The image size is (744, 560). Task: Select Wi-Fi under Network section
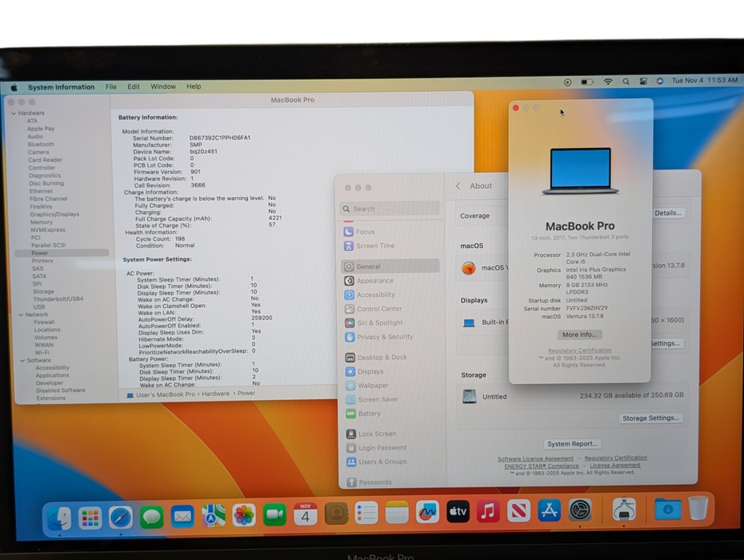click(x=42, y=353)
